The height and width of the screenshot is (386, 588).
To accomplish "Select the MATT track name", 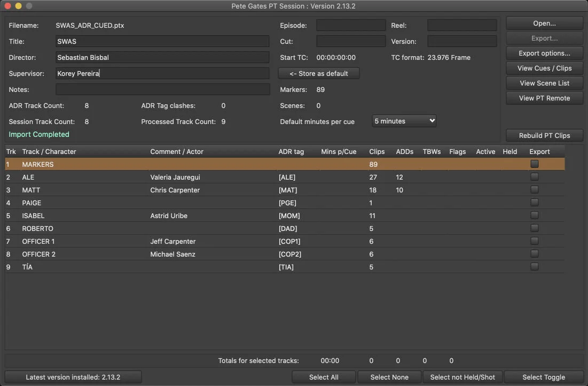I will pos(31,190).
